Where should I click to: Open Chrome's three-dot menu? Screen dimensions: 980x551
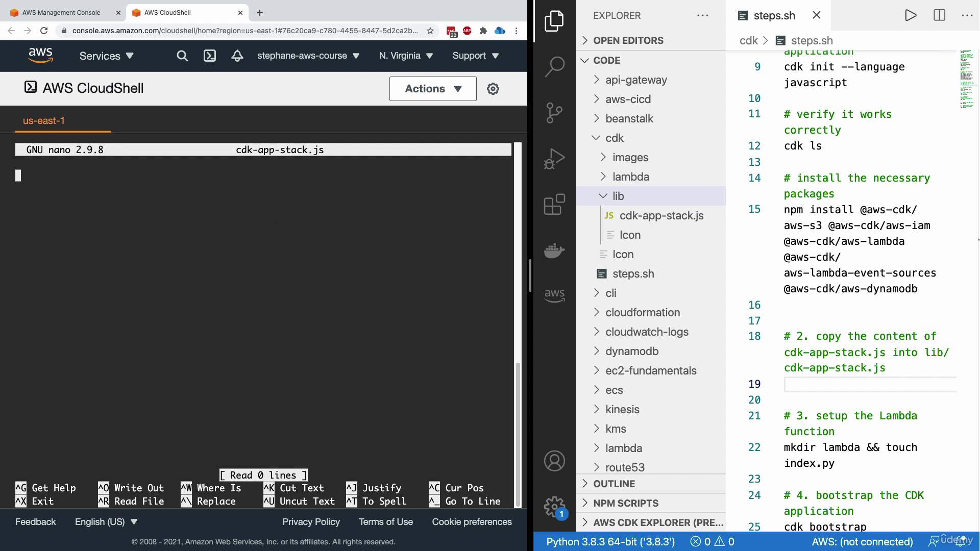pyautogui.click(x=517, y=31)
